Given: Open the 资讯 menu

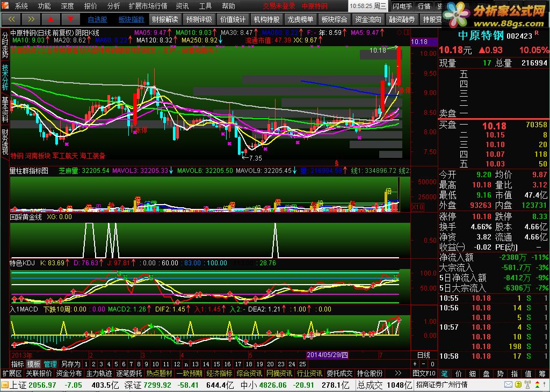Looking at the screenshot, I should click(x=183, y=6).
